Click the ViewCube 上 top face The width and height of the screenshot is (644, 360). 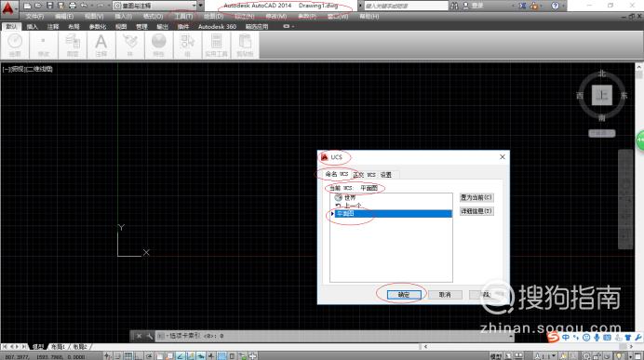point(602,96)
